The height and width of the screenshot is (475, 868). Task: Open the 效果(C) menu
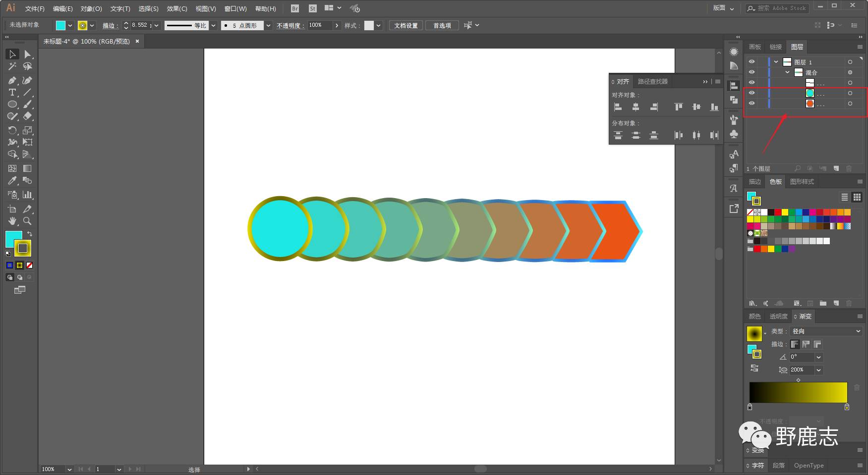pyautogui.click(x=176, y=8)
